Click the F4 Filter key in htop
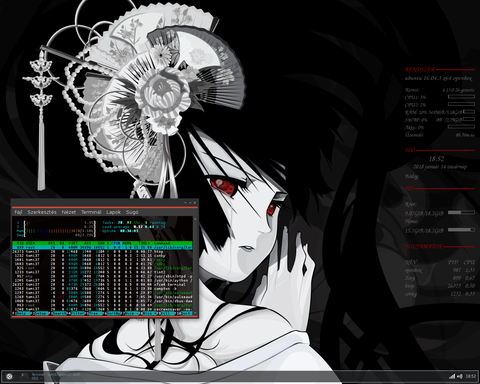The width and height of the screenshot is (480, 384). click(77, 313)
